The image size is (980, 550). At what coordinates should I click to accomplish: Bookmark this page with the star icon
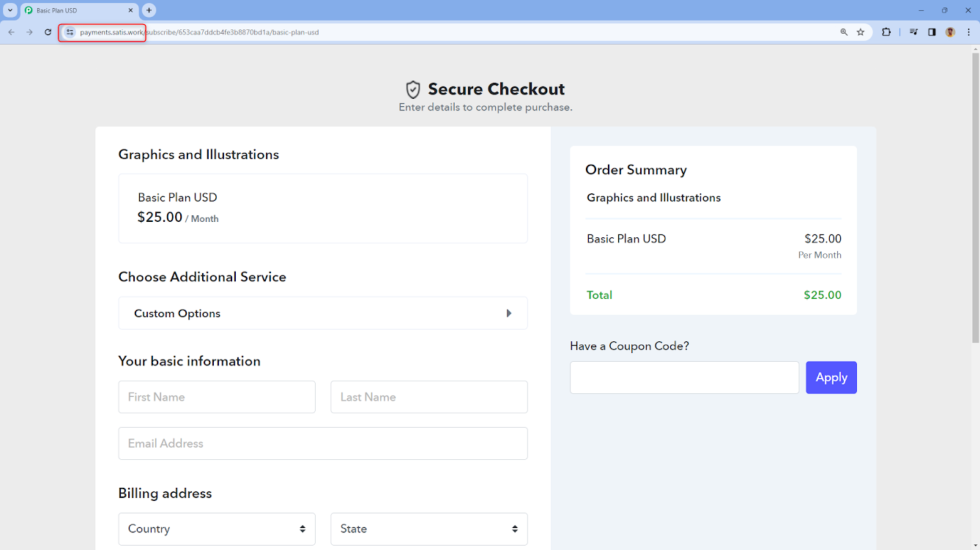[x=861, y=32]
